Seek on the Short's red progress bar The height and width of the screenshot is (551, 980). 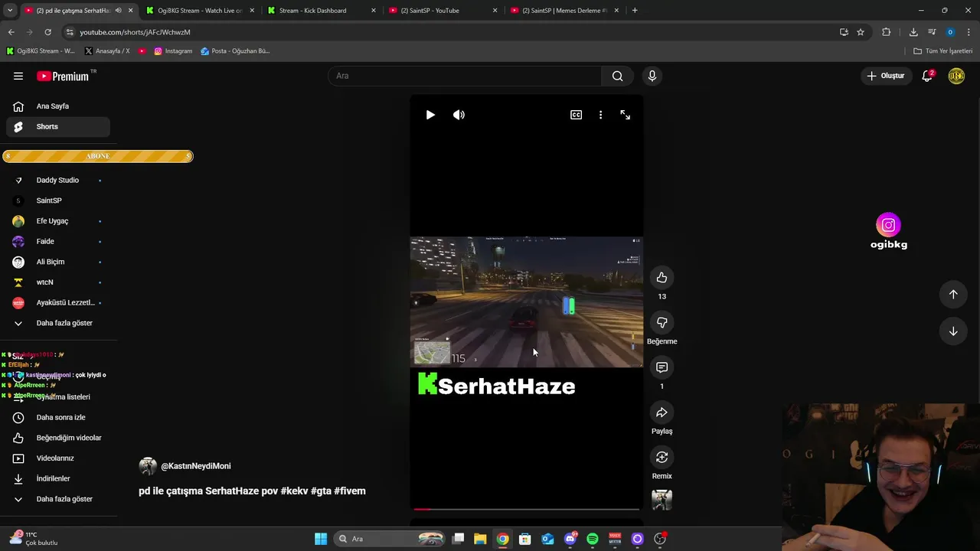pyautogui.click(x=526, y=509)
